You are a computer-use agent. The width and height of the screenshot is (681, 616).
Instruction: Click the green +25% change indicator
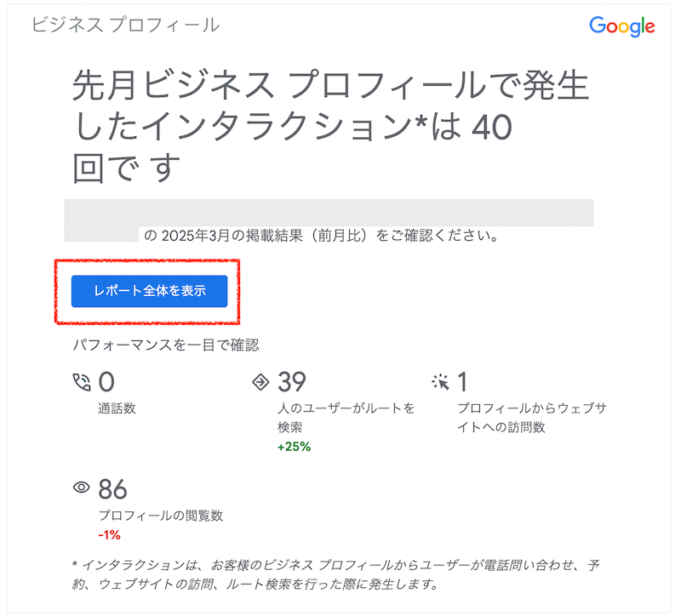(x=295, y=445)
